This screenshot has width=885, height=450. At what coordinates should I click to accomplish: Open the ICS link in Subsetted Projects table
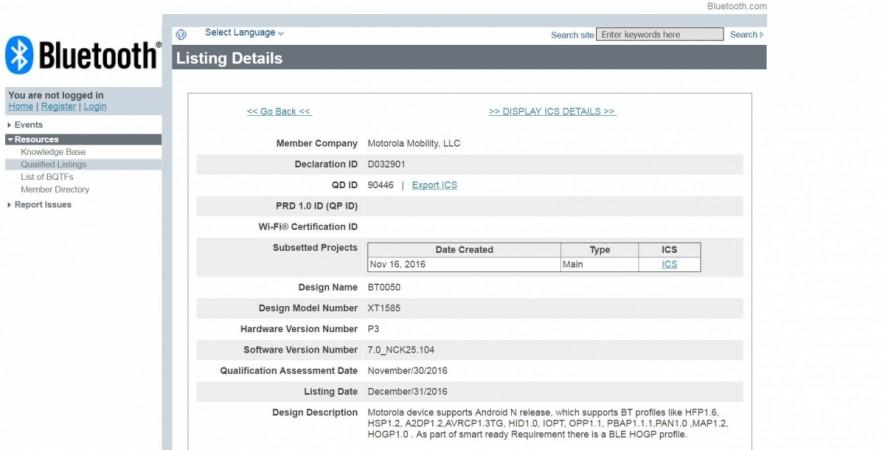(x=669, y=264)
